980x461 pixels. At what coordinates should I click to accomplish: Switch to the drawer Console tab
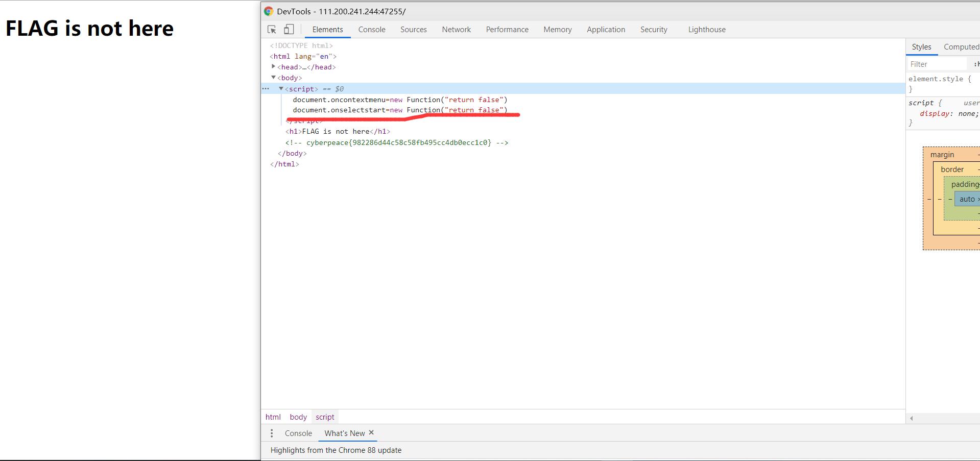pos(298,433)
